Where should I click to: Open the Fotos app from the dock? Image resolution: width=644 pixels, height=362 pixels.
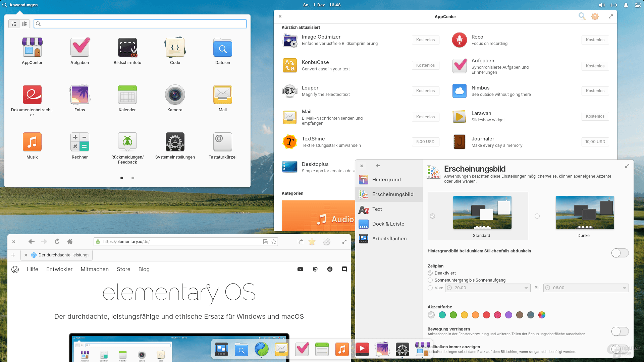tap(382, 349)
